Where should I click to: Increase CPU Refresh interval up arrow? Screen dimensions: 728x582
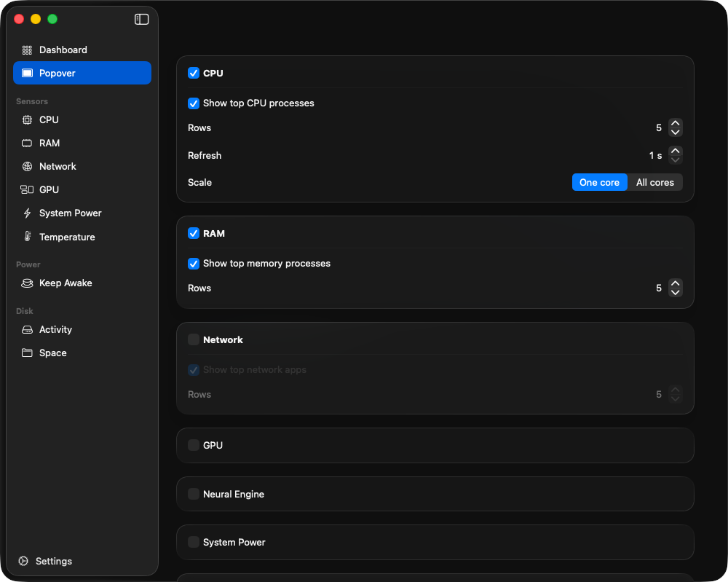676,151
